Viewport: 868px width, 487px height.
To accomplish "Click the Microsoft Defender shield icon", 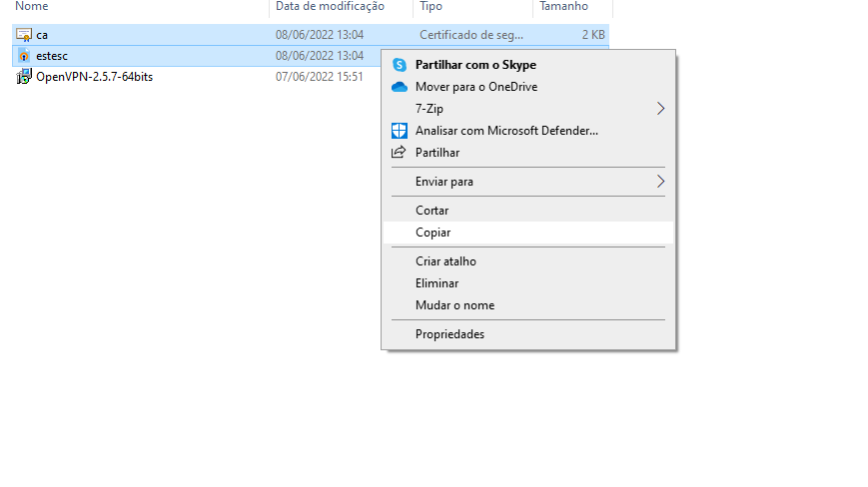I will point(400,131).
